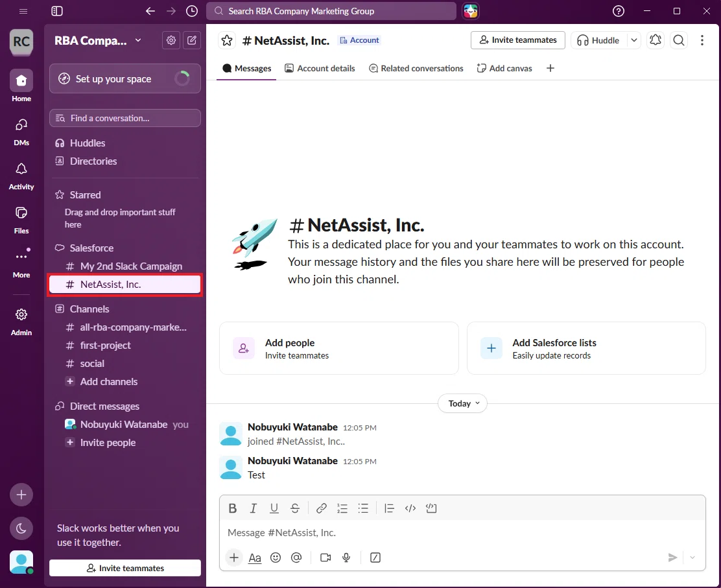Record a video clip
Viewport: 721px width, 588px height.
click(325, 558)
